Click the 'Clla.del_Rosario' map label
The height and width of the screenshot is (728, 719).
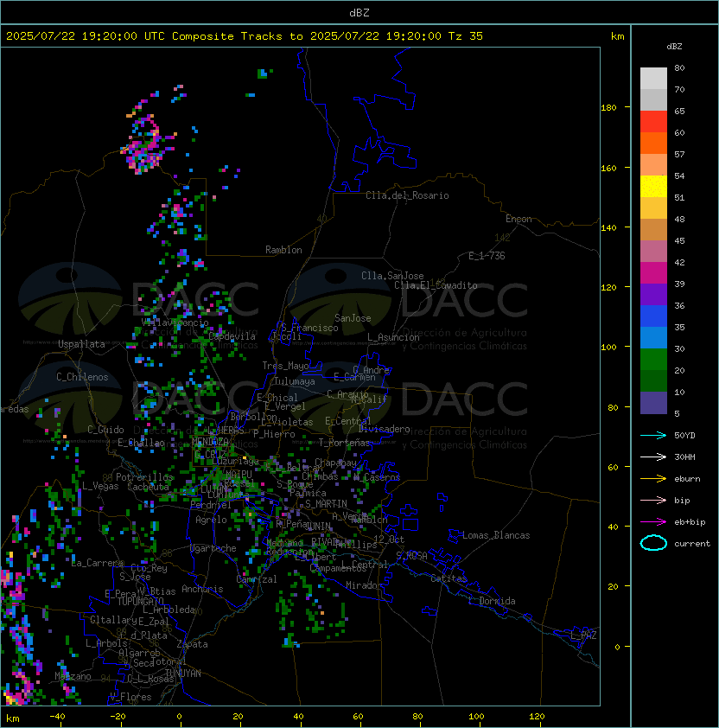pyautogui.click(x=407, y=195)
